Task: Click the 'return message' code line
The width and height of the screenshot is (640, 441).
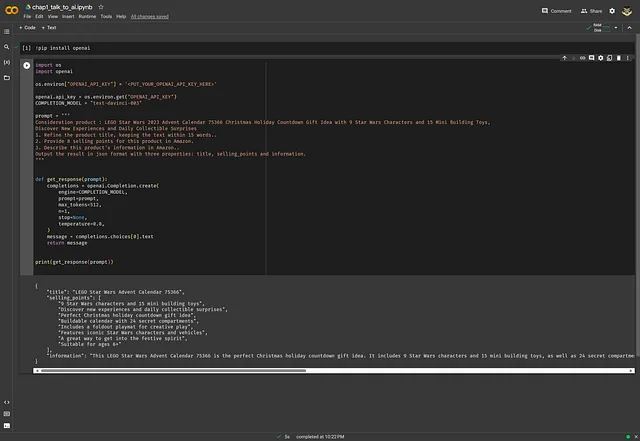Action: 67,243
